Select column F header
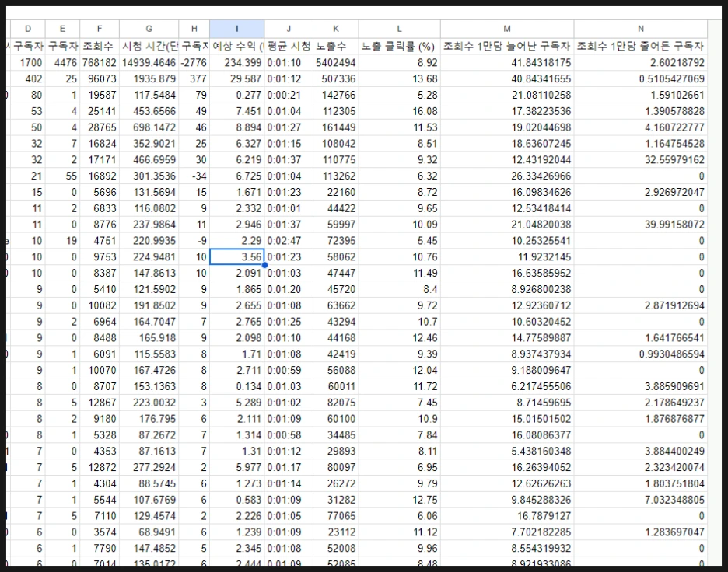This screenshot has height=572, width=728. [100, 29]
